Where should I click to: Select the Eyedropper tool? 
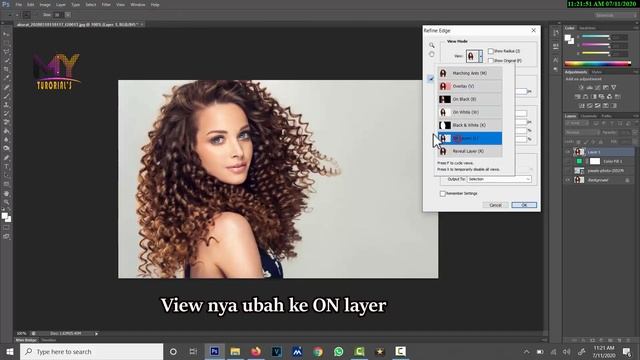[6, 78]
